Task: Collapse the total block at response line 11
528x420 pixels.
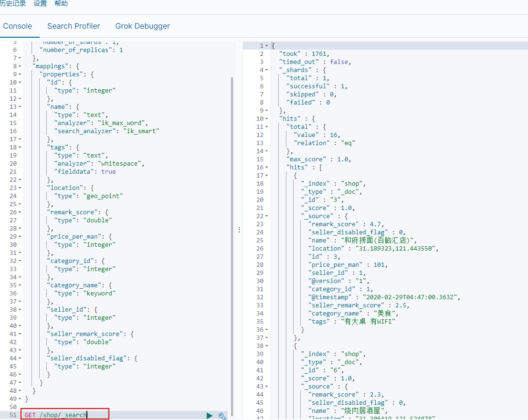Action: click(267, 127)
